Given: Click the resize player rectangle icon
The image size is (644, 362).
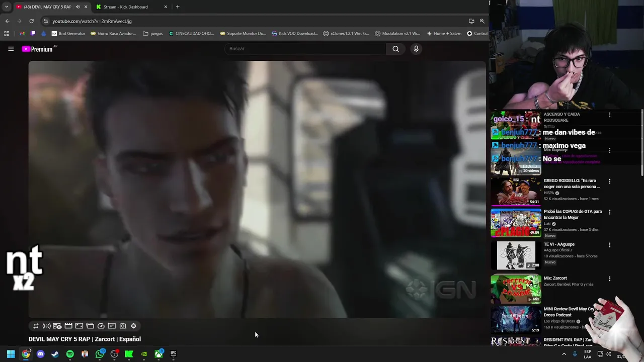Looking at the screenshot, I should pos(79,326).
